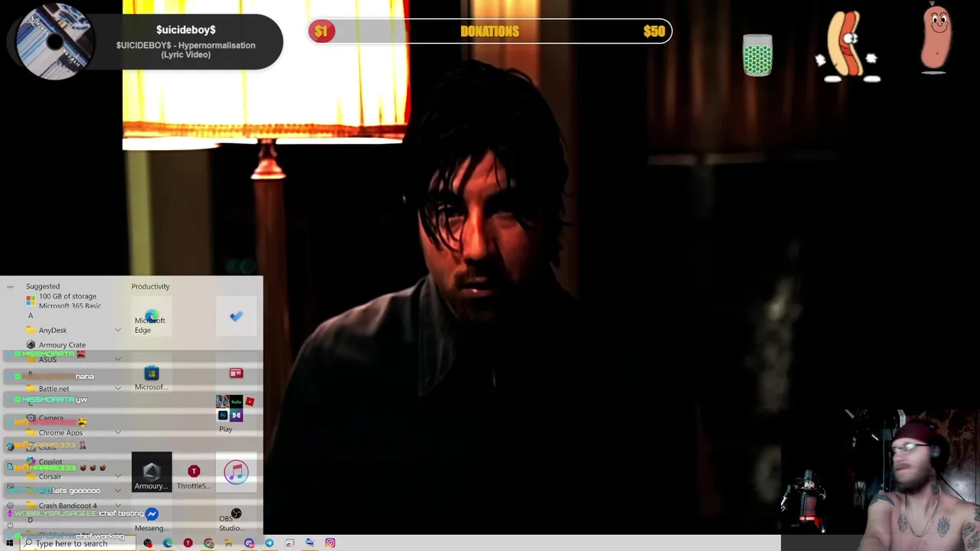Viewport: 980px width, 551px height.
Task: Click the Suggested section header
Action: click(x=43, y=286)
